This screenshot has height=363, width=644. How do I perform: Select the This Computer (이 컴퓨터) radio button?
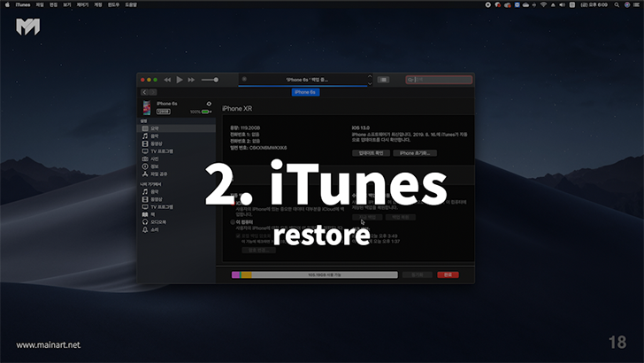click(x=233, y=222)
